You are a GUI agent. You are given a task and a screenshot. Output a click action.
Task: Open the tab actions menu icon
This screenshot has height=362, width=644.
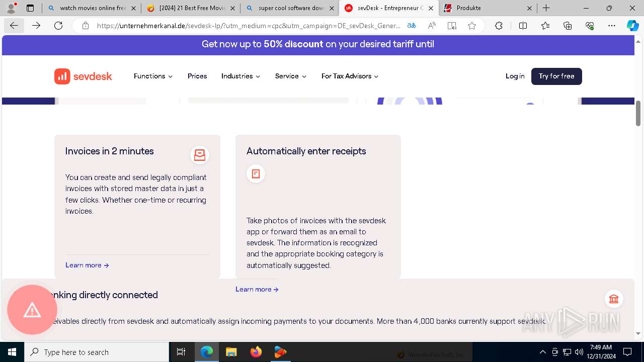(30, 8)
